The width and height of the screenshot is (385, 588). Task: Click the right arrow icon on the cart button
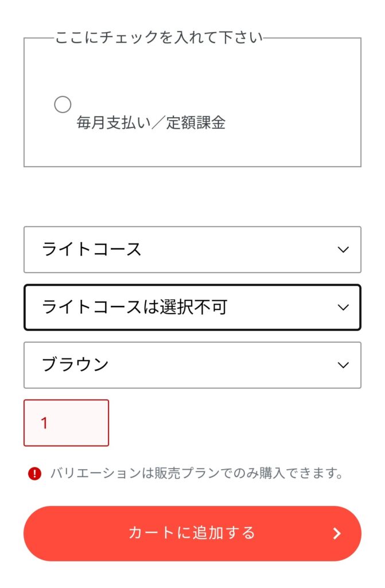point(337,533)
